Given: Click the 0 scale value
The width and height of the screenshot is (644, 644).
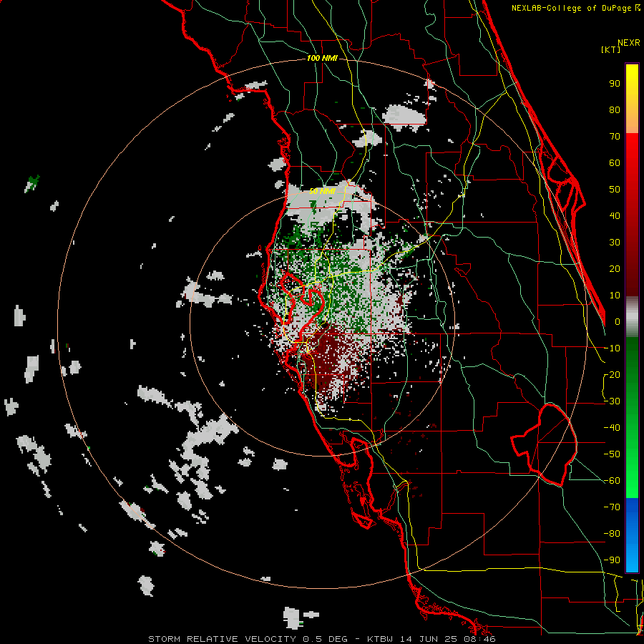Looking at the screenshot, I should (x=618, y=321).
